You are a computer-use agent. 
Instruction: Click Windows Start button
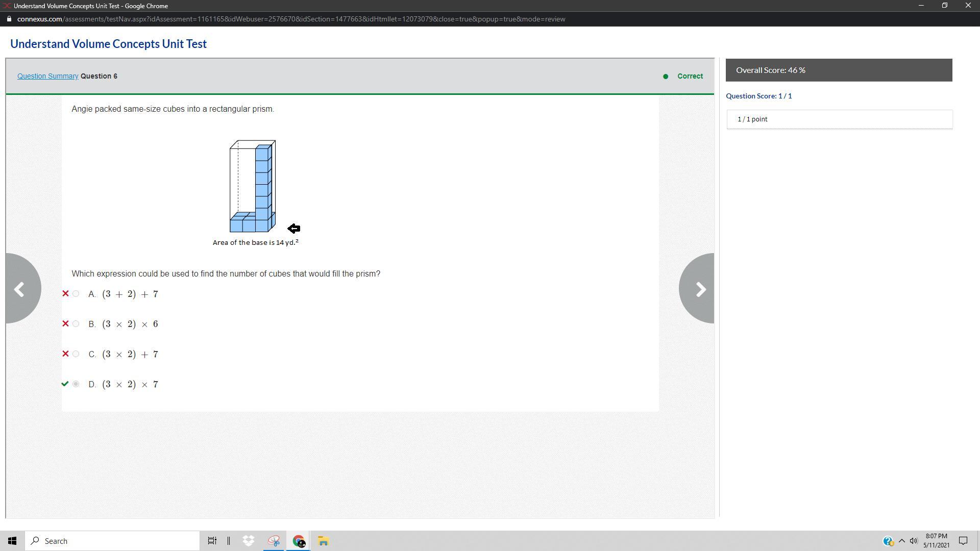pos(12,541)
